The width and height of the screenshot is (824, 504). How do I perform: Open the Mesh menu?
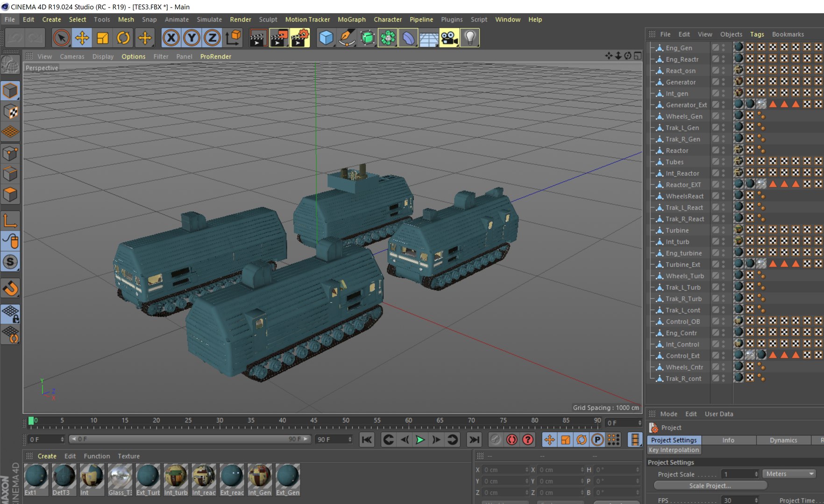[126, 20]
